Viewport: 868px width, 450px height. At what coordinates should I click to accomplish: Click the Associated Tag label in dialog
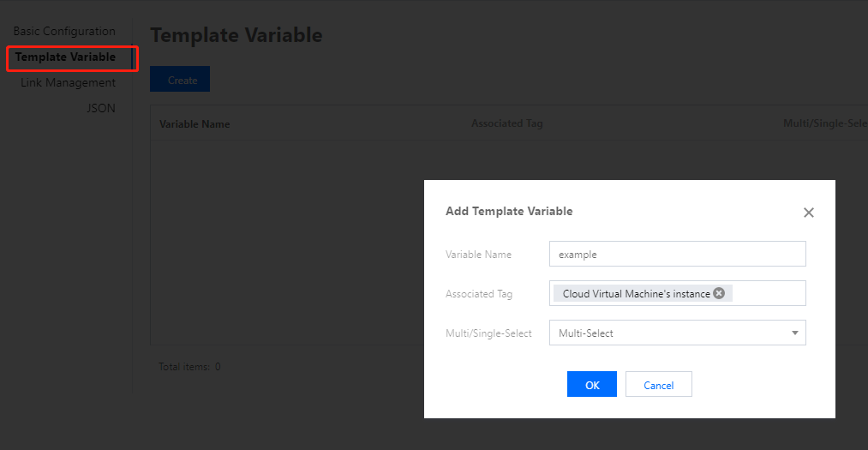[479, 294]
